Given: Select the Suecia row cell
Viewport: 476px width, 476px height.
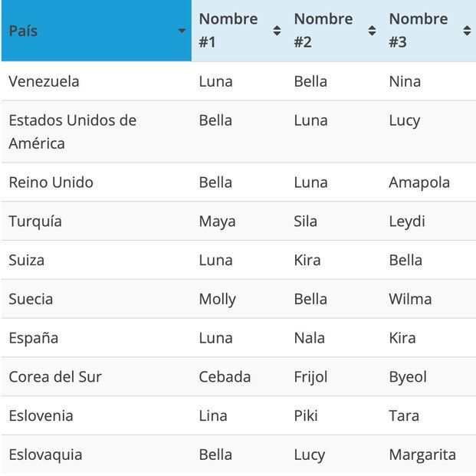Looking at the screenshot, I should point(31,299).
